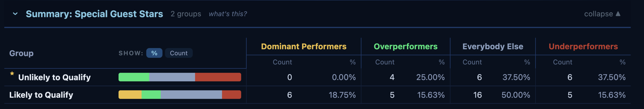The width and height of the screenshot is (644, 109).
Task: Select the Overperformers column header
Action: 406,46
